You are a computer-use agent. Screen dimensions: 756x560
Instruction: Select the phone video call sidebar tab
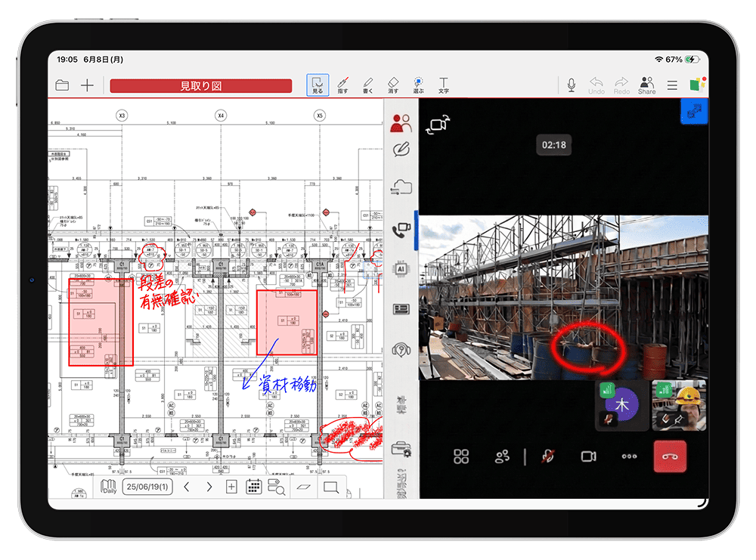point(401,230)
